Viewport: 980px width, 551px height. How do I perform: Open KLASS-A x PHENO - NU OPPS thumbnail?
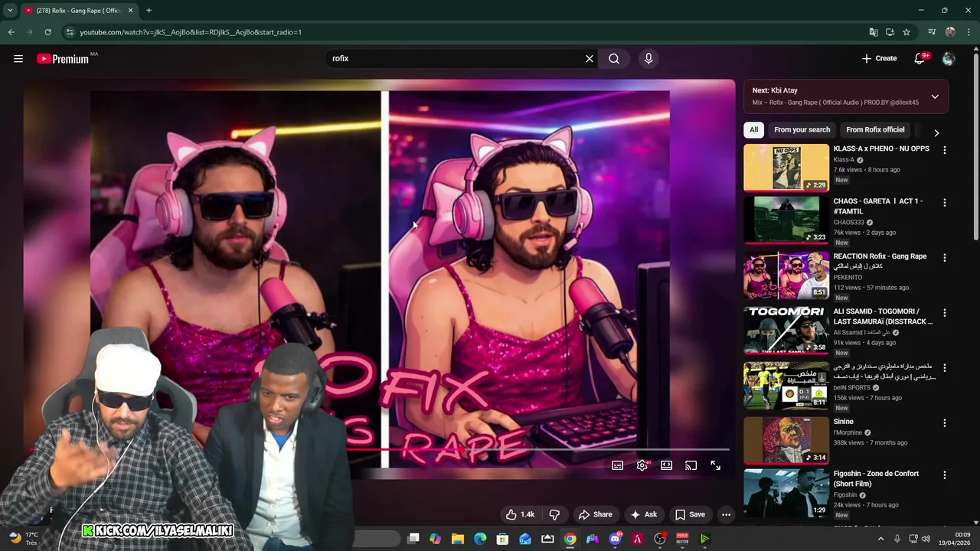(x=786, y=168)
